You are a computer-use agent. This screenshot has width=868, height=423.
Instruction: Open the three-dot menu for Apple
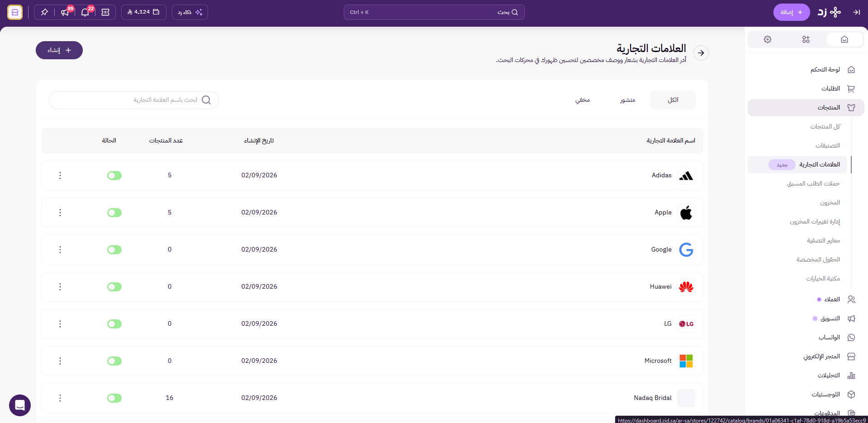[x=60, y=213]
